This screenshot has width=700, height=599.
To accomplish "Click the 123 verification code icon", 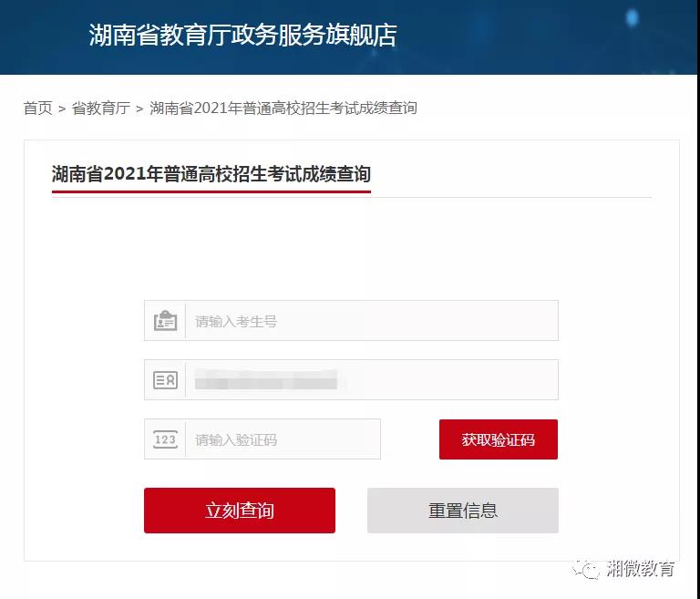I will (x=165, y=439).
